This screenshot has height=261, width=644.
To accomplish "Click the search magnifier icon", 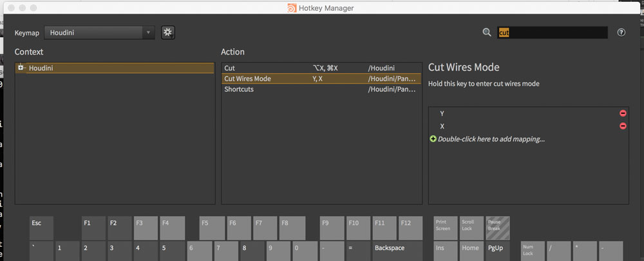I will coord(487,33).
